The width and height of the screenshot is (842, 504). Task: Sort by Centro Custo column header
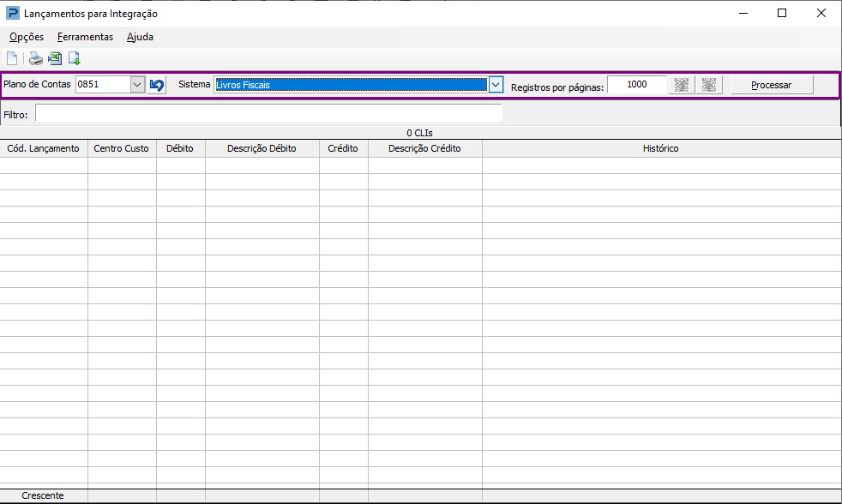[x=122, y=148]
